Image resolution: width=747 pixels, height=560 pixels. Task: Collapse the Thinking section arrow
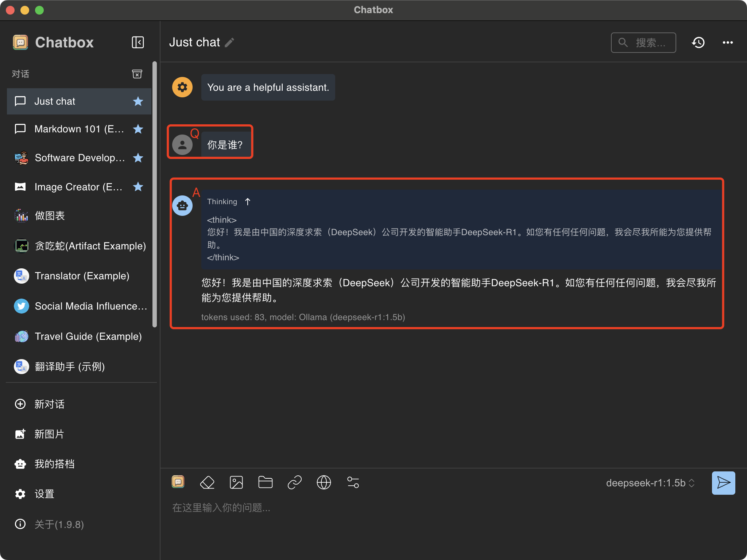pyautogui.click(x=248, y=202)
